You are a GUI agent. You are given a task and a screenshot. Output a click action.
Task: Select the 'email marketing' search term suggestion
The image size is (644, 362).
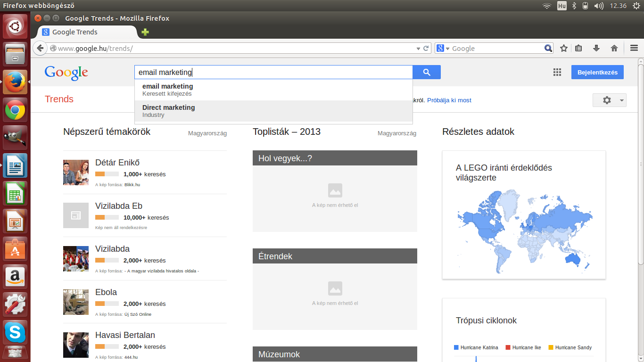[273, 90]
